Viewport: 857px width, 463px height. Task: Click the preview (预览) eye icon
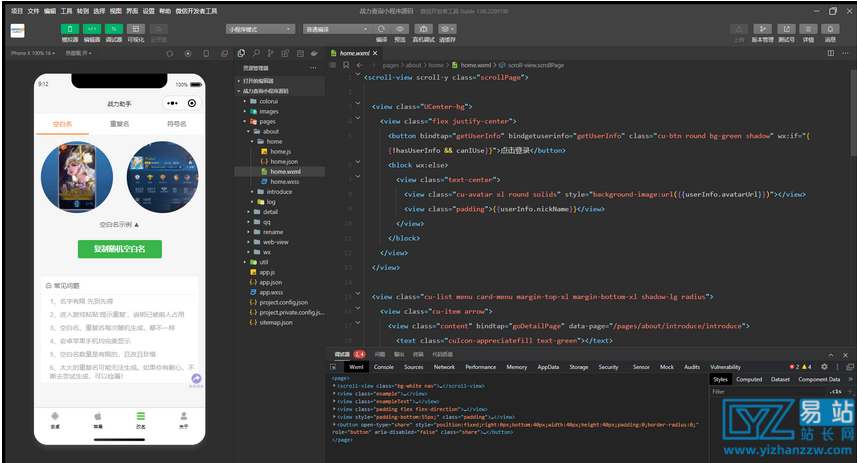[400, 30]
